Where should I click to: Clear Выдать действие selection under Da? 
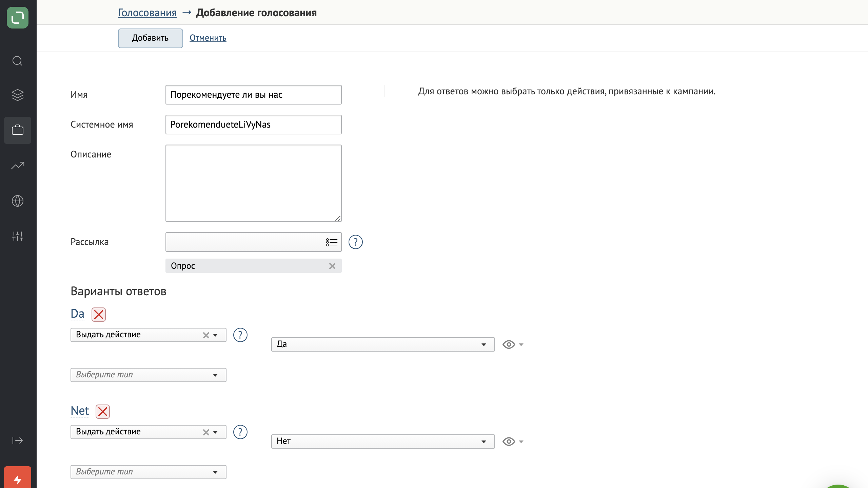pyautogui.click(x=206, y=335)
